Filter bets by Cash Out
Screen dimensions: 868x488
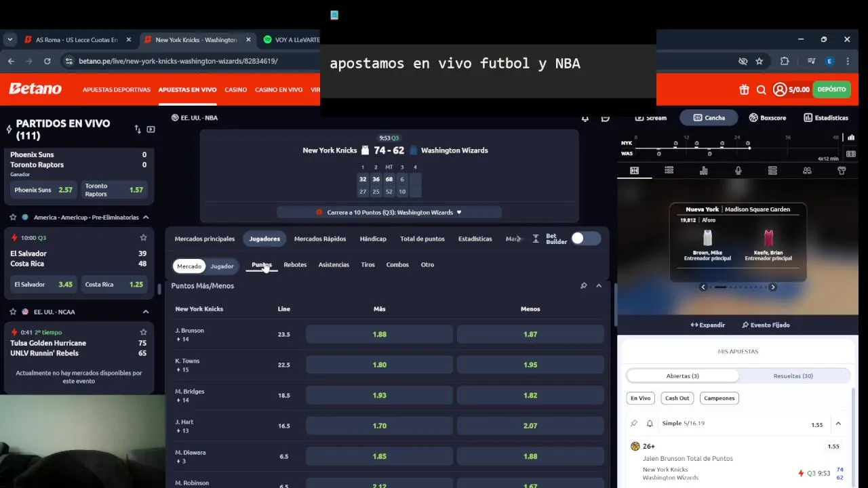677,399
